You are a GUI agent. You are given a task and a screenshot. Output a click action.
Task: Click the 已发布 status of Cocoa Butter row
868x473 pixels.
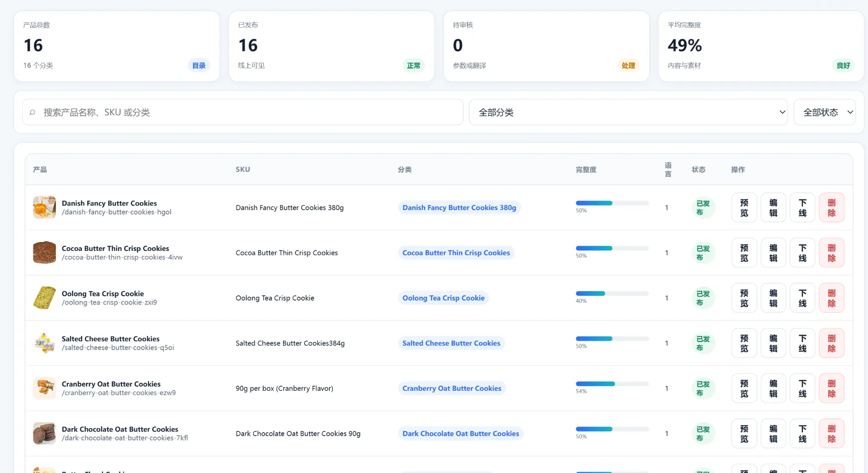(x=703, y=253)
